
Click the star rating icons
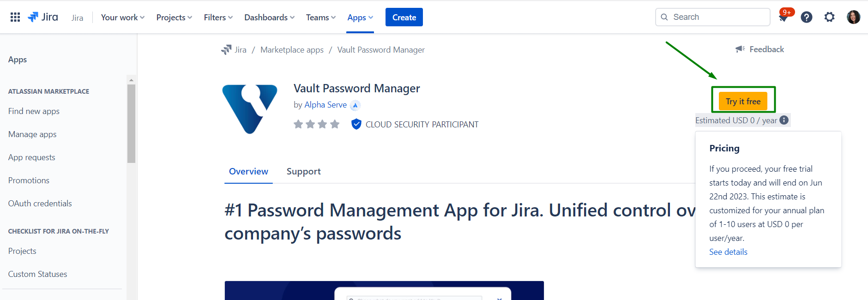317,124
